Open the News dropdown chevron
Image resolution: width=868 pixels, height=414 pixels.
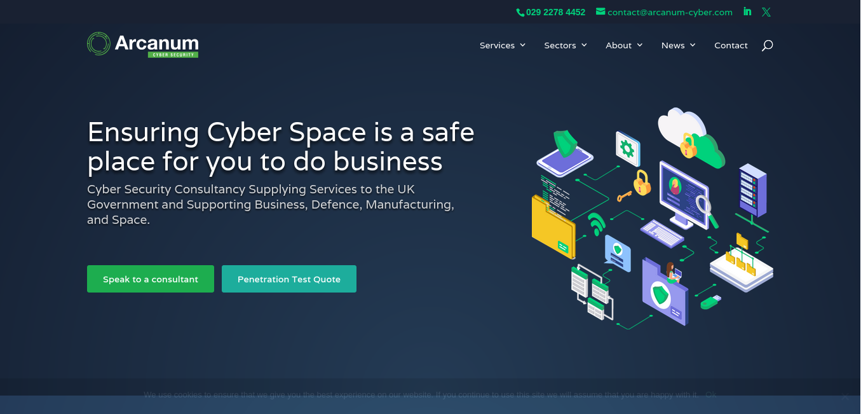tap(693, 45)
